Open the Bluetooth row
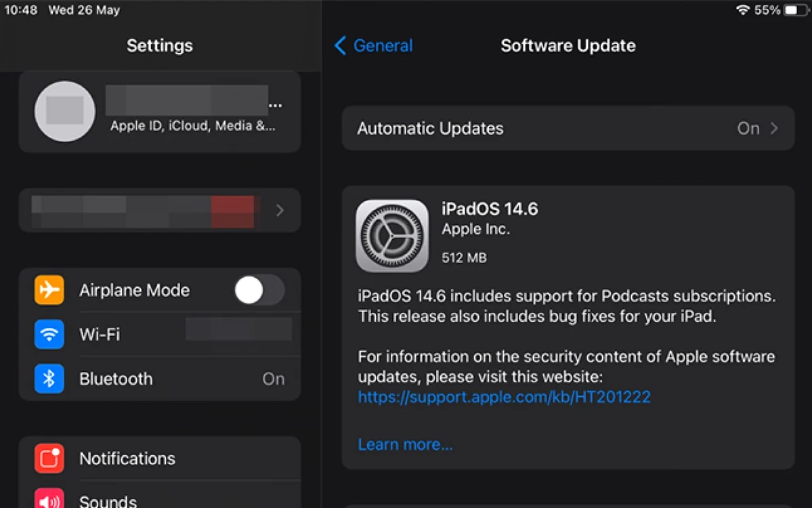Image resolution: width=812 pixels, height=508 pixels. (x=160, y=379)
